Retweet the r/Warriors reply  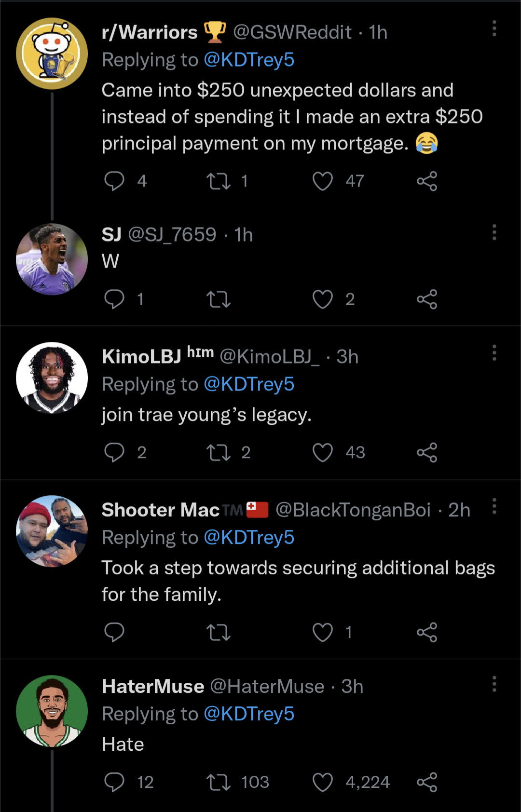coord(219,181)
